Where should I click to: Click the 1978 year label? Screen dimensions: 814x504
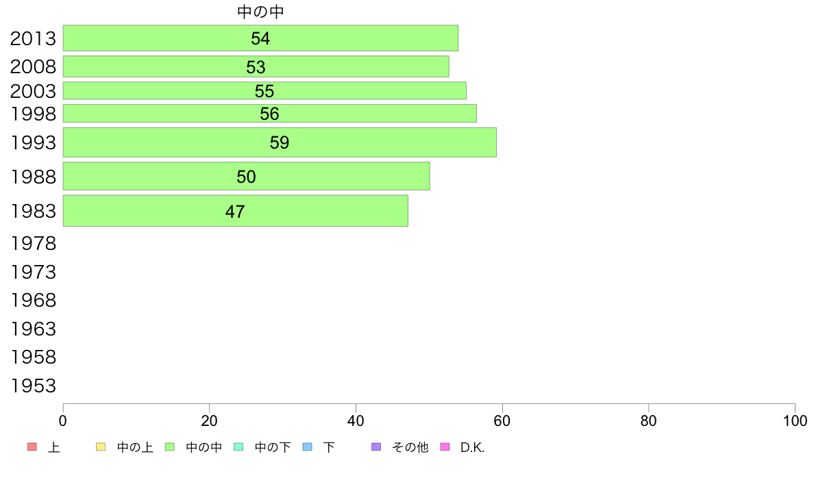coord(33,243)
